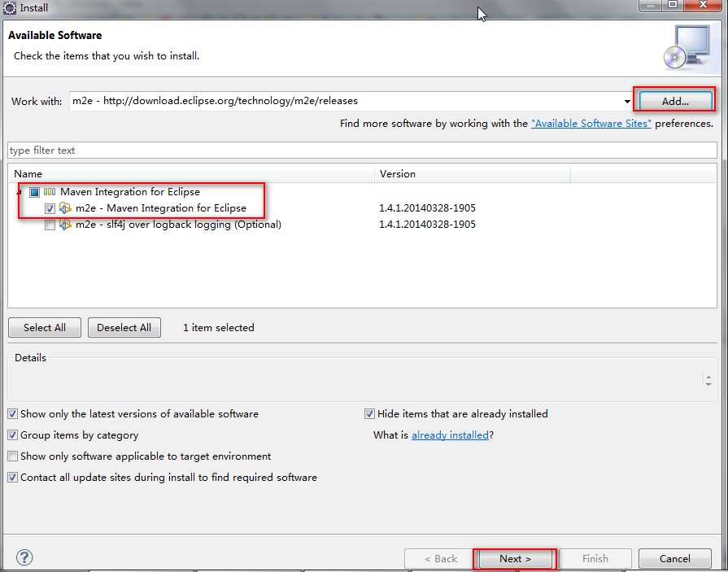Click the Version column header
Image resolution: width=728 pixels, height=572 pixels.
(x=472, y=173)
